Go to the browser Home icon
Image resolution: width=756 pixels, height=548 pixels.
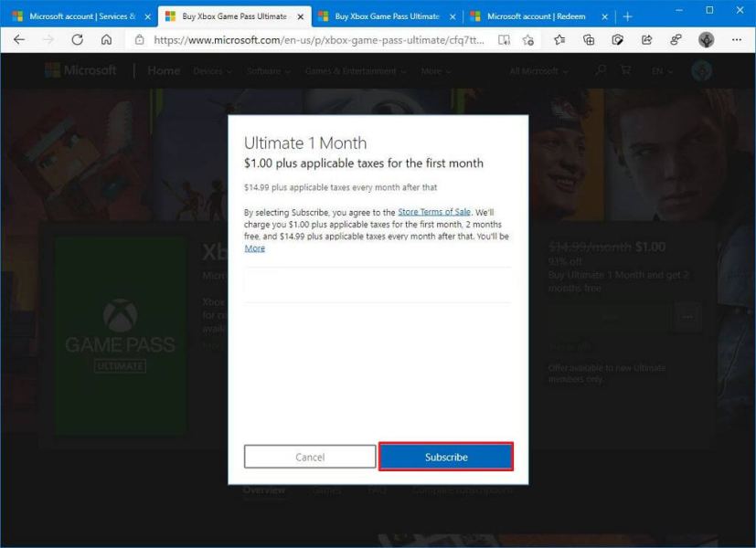click(x=107, y=39)
